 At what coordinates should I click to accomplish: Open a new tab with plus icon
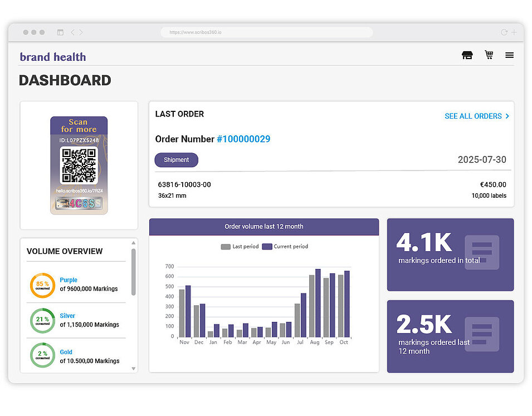[x=514, y=32]
